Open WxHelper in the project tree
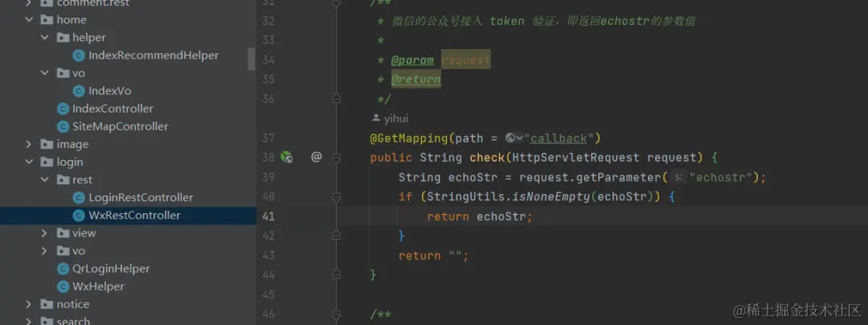The image size is (868, 325). click(98, 286)
